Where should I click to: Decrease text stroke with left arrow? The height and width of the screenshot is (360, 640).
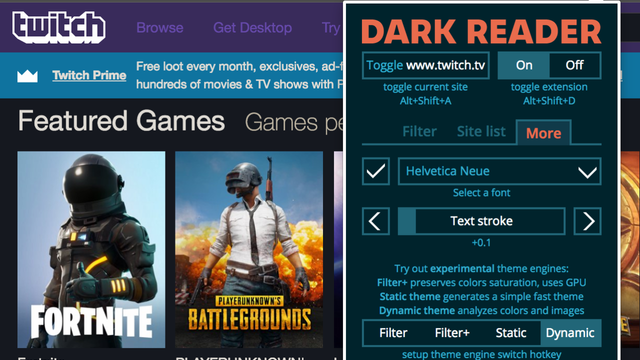[376, 221]
